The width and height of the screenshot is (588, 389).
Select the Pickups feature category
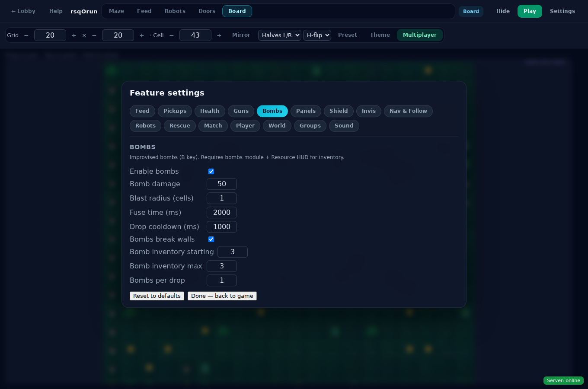point(175,111)
